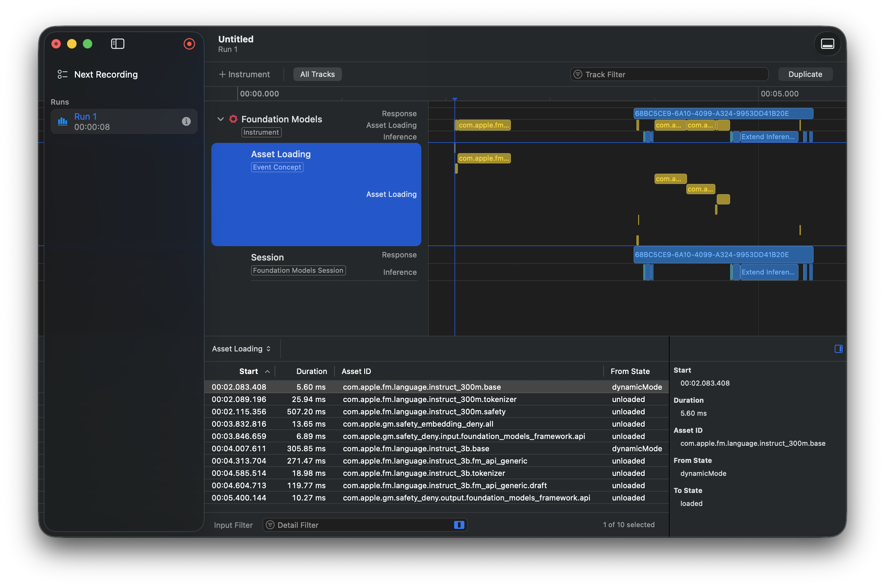
Task: Select the instruct_3b.base asset row
Action: [x=415, y=449]
